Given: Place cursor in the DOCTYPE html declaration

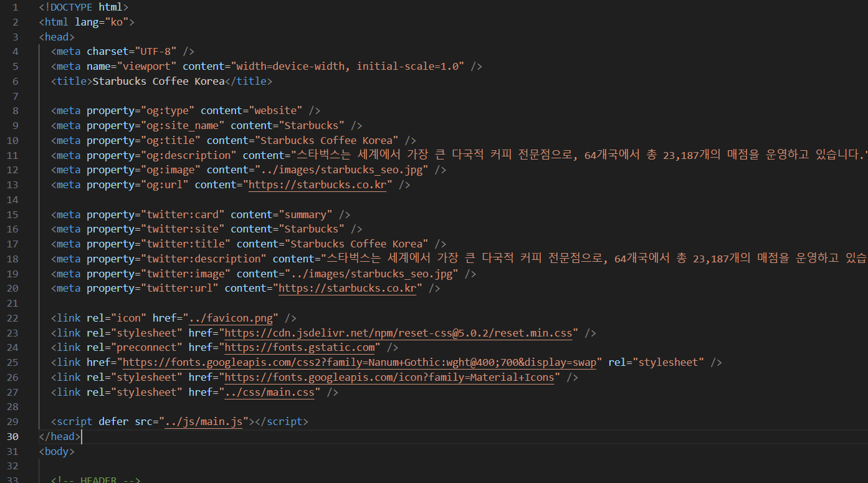Looking at the screenshot, I should [83, 7].
